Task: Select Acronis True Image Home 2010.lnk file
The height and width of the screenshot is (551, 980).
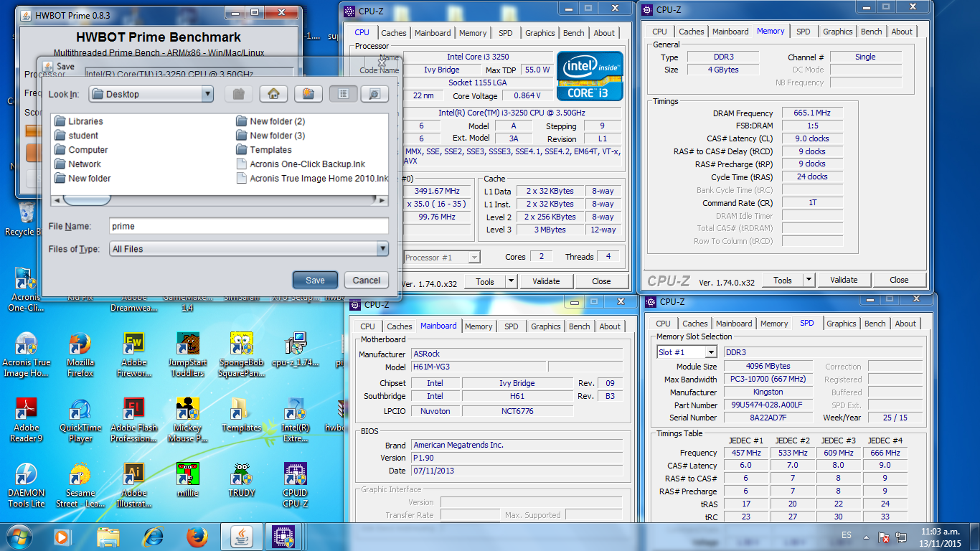Action: coord(312,179)
